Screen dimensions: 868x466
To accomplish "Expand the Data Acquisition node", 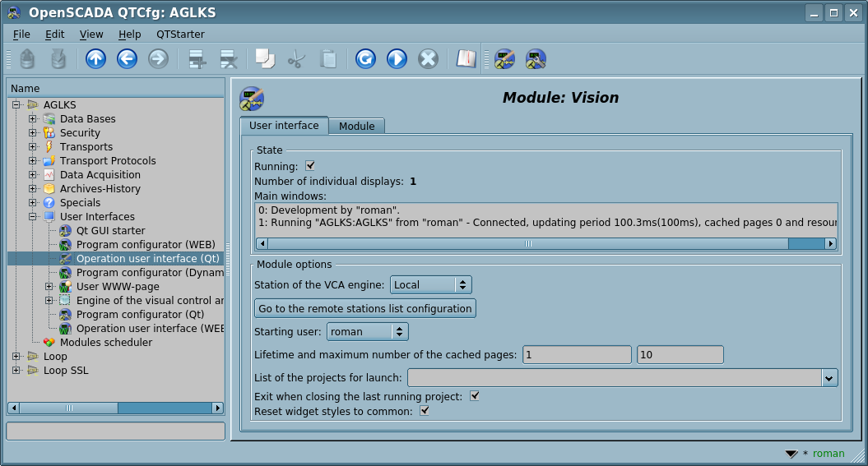I will [x=33, y=175].
